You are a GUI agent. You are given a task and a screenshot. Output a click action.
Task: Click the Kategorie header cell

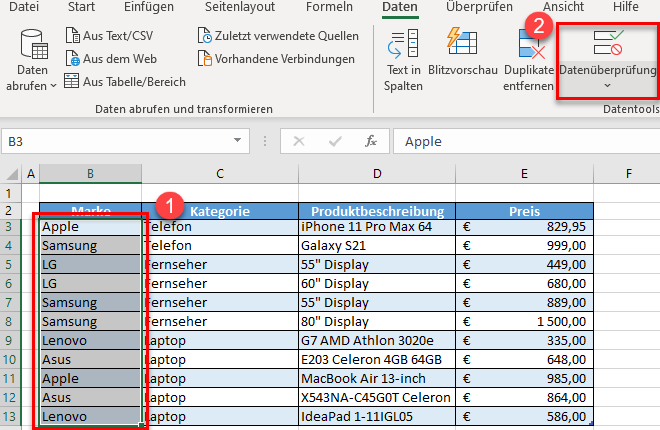[220, 211]
